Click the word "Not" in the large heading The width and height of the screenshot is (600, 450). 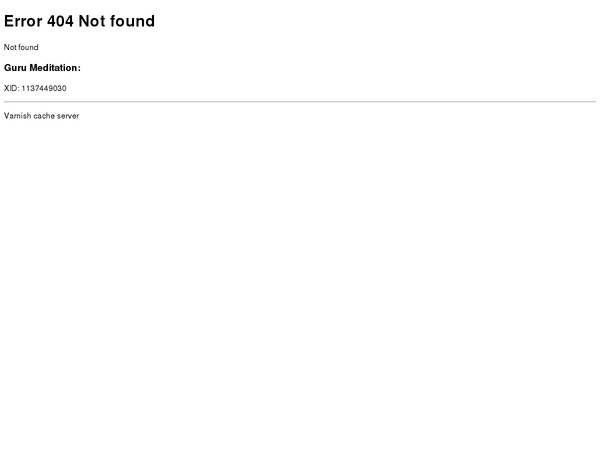pos(92,21)
